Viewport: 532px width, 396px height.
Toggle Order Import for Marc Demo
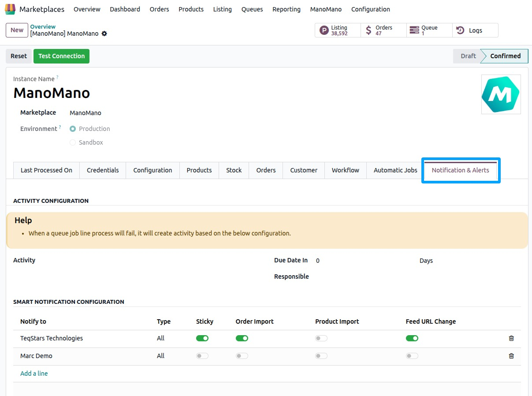click(x=242, y=356)
